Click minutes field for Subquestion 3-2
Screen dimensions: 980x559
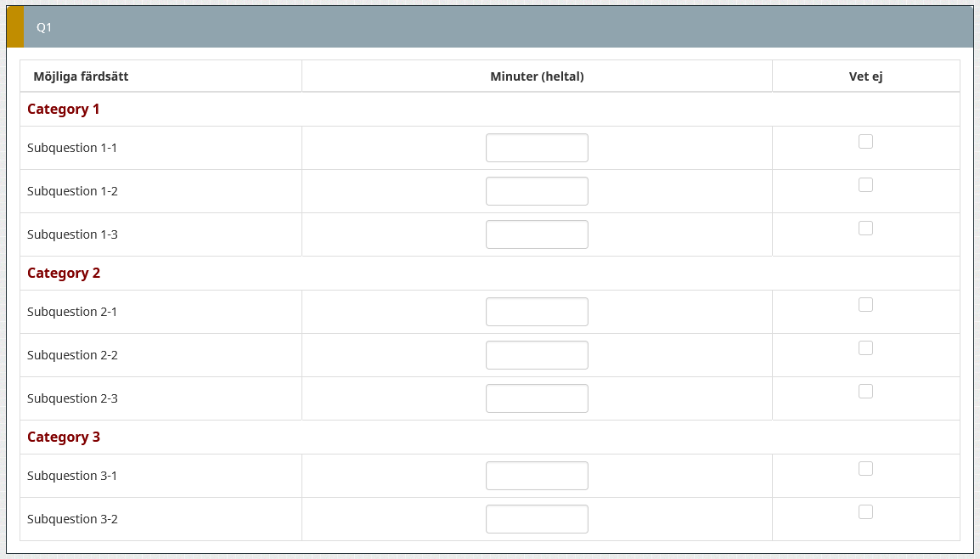tap(537, 519)
